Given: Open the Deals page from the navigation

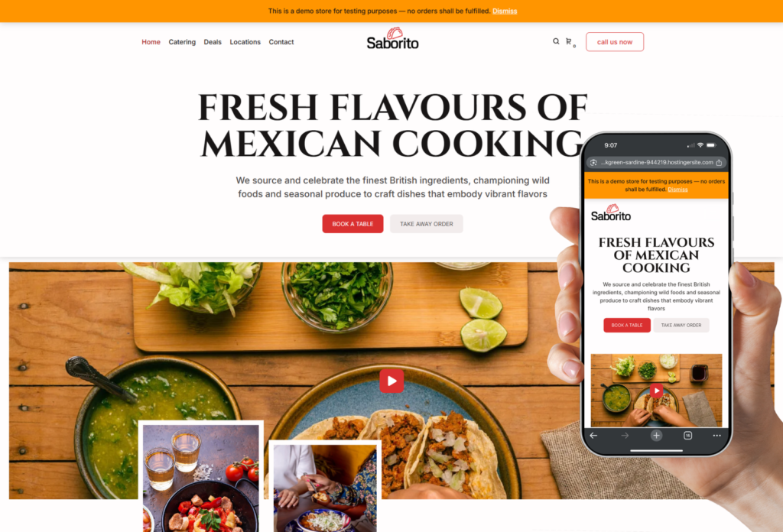Looking at the screenshot, I should point(213,42).
